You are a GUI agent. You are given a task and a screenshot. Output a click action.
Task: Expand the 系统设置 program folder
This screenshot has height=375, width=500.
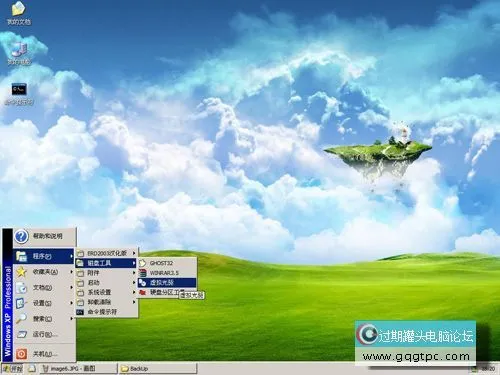[106, 292]
